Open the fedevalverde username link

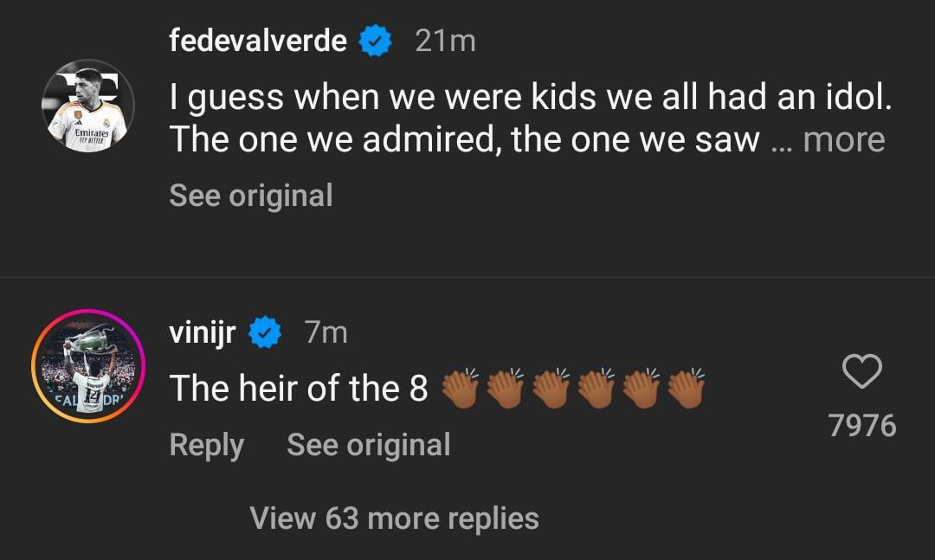[258, 41]
